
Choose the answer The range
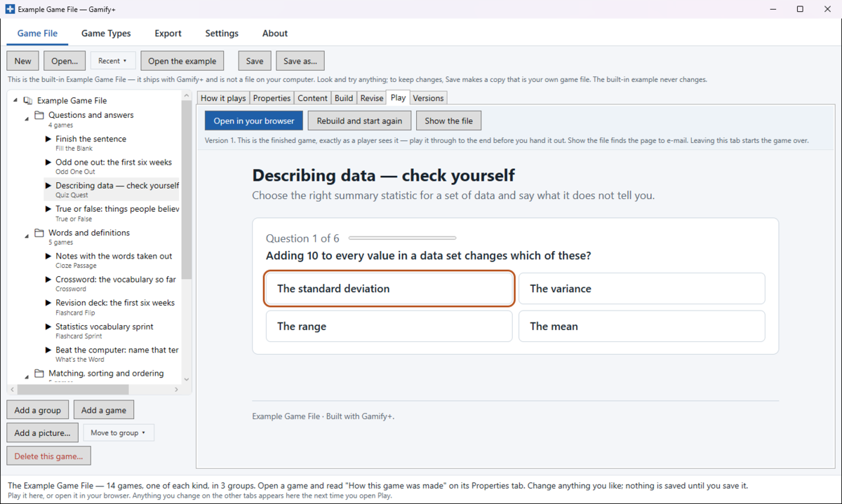[x=389, y=327]
